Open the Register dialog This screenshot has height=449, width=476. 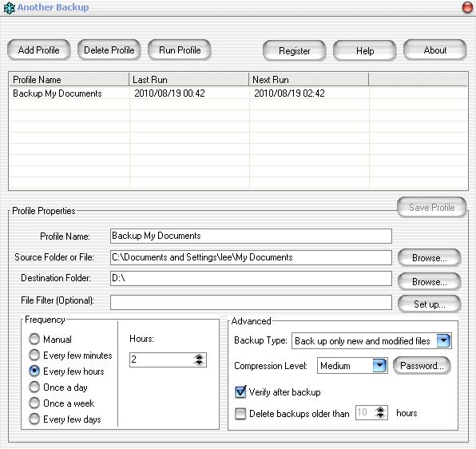pos(295,50)
